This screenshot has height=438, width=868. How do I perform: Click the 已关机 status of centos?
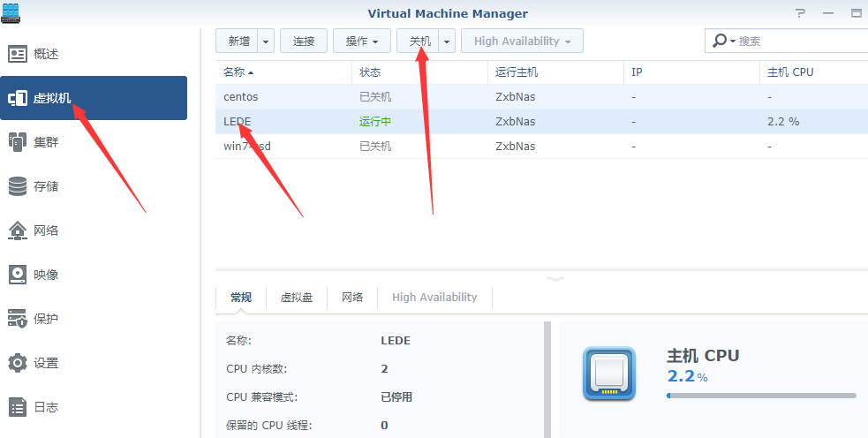tap(375, 97)
